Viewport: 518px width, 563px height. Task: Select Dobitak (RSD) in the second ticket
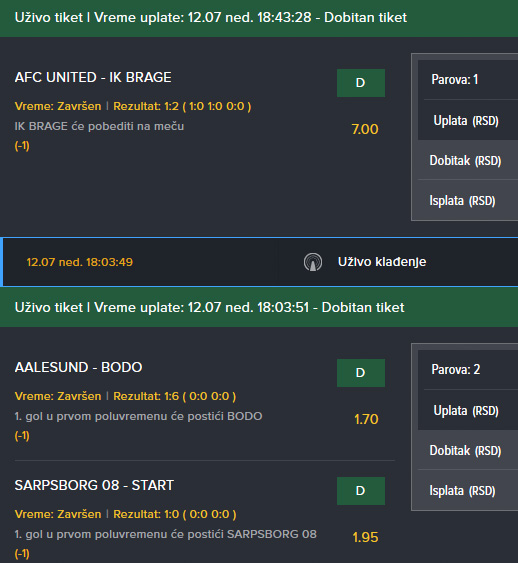(x=465, y=451)
